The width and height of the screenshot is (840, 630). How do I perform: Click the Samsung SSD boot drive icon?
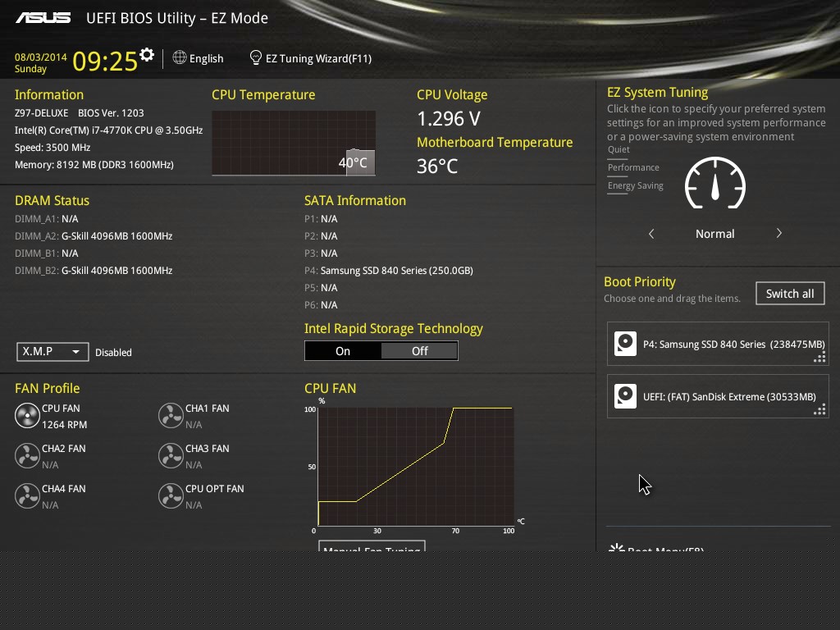click(x=625, y=344)
